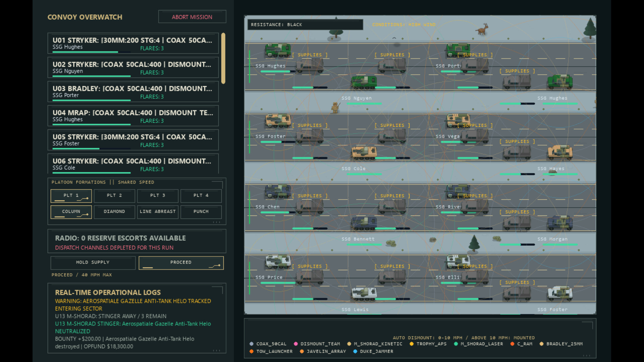Switch to PLT 3 platoon
644x362 pixels.
[158, 196]
